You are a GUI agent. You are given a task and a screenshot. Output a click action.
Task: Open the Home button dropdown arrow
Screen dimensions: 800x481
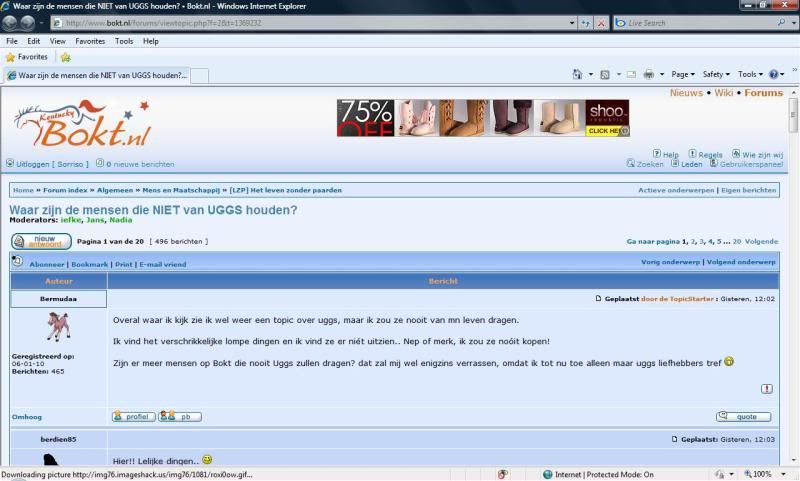[591, 74]
